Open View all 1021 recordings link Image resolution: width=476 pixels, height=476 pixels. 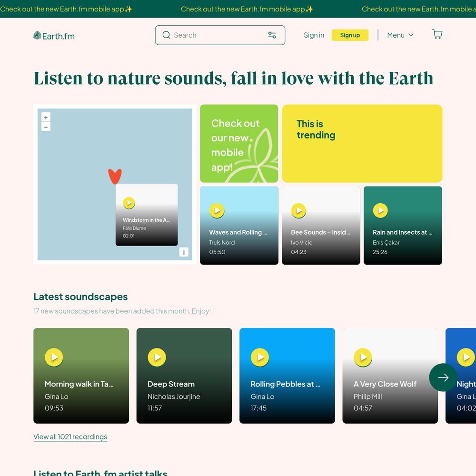(x=70, y=437)
